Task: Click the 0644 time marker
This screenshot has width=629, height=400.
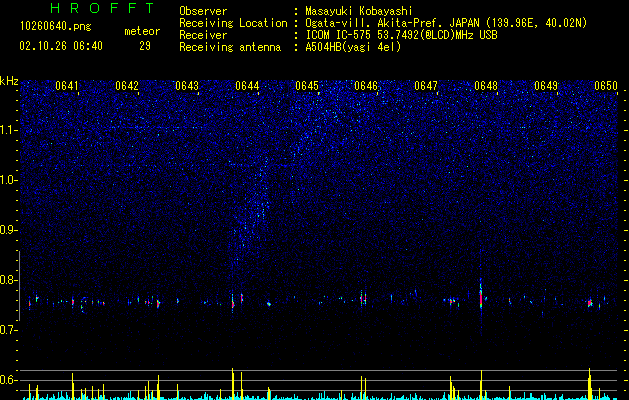Action: (x=247, y=86)
